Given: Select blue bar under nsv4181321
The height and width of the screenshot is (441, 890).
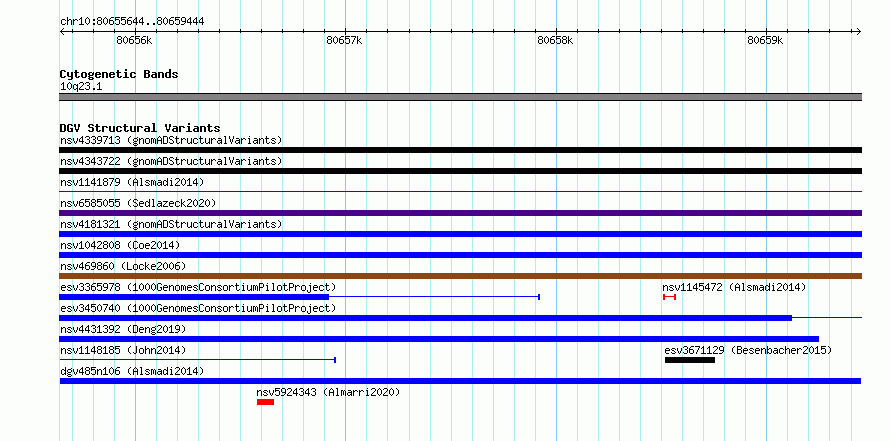Looking at the screenshot, I should (460, 234).
